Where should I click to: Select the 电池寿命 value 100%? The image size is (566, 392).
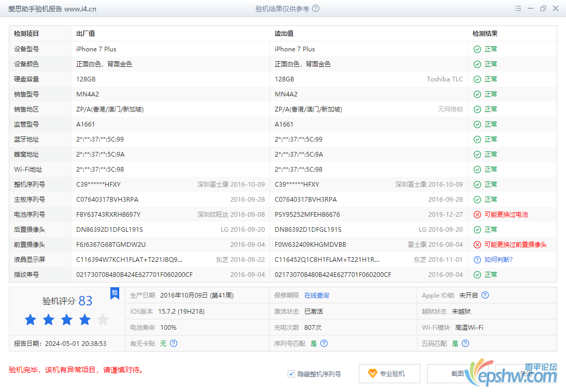pyautogui.click(x=168, y=327)
